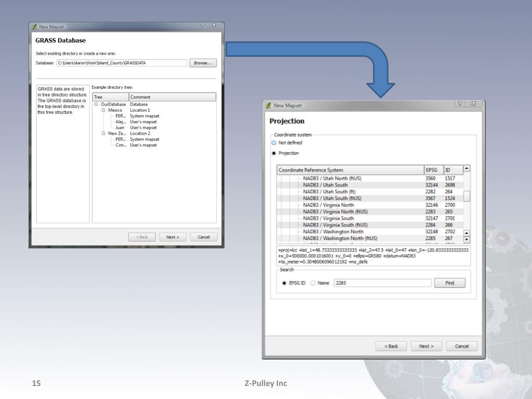Click the bottom scroll-down arrow of the CRS list
The image size is (532, 399).
coord(467,240)
